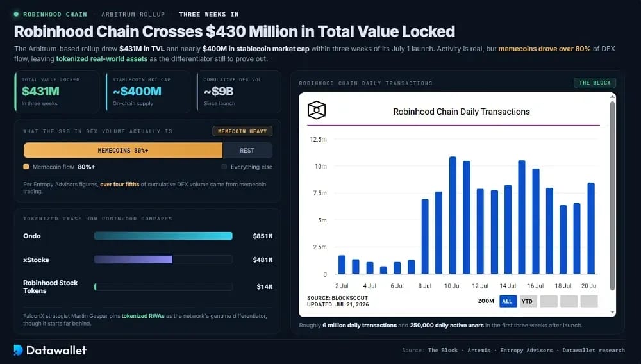Image resolution: width=641 pixels, height=364 pixels.
Task: Click the chart vertical scrollbar thumb
Action: pos(612,195)
